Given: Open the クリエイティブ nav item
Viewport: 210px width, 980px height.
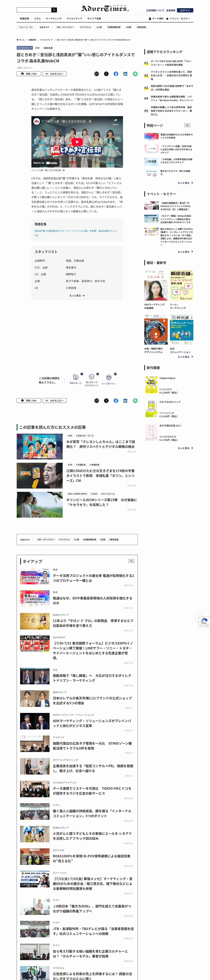Looking at the screenshot, I should pos(74,18).
